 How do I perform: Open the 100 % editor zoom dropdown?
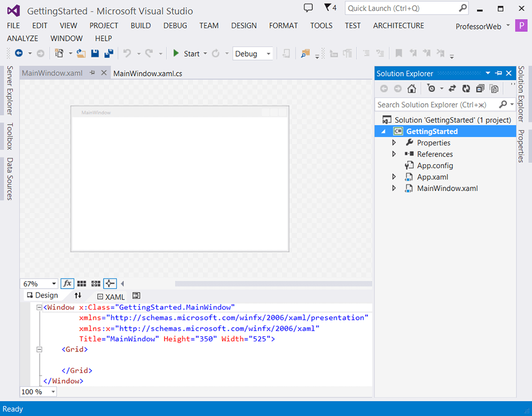53,392
